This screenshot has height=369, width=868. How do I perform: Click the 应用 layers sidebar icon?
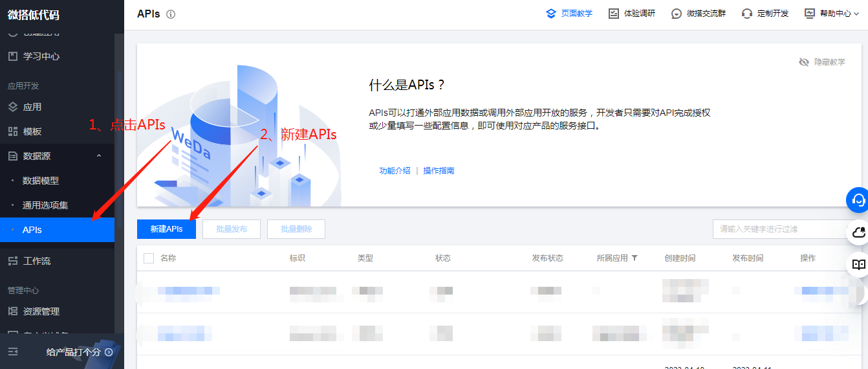tap(13, 107)
